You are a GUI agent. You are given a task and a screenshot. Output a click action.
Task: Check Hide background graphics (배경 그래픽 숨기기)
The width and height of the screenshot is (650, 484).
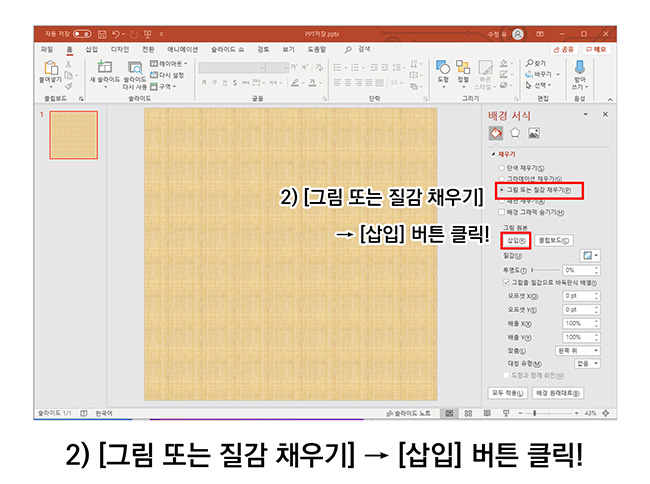tap(502, 212)
